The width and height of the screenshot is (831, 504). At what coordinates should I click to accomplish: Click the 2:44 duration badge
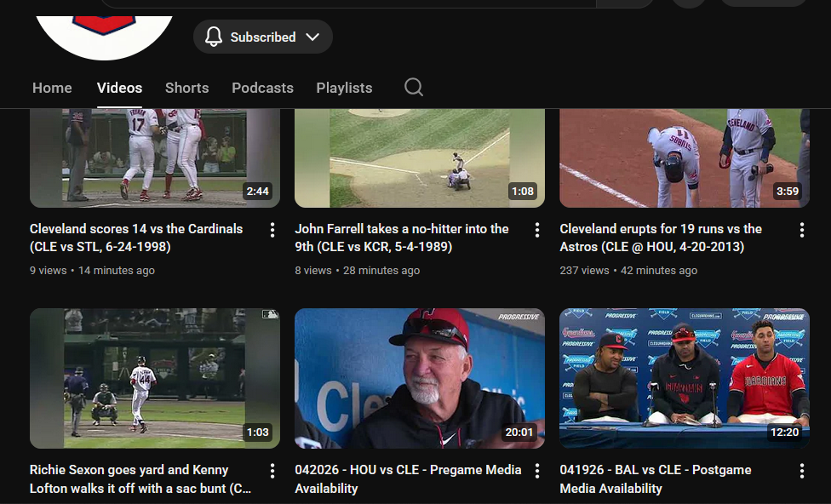[258, 192]
